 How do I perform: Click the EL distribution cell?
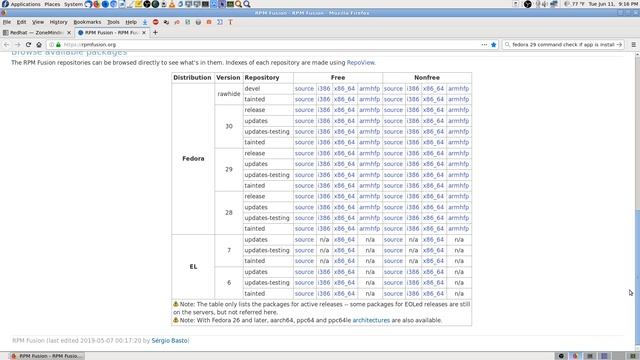193,267
